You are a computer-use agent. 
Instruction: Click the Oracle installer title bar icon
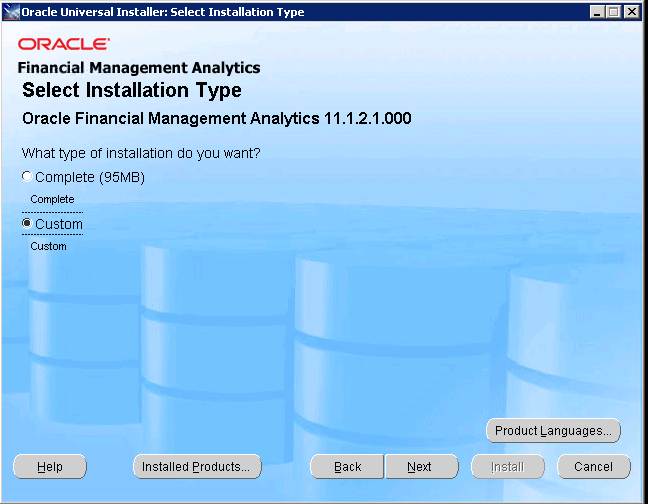(x=11, y=12)
